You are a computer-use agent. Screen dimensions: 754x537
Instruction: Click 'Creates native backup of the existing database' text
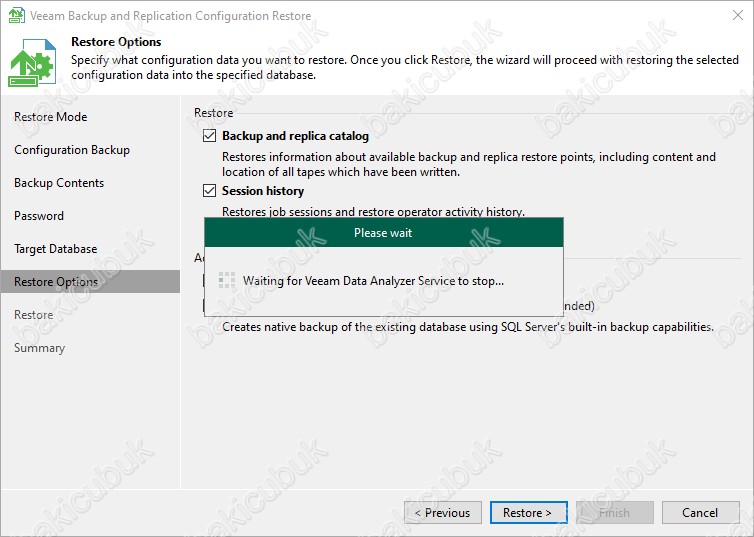[x=468, y=327]
